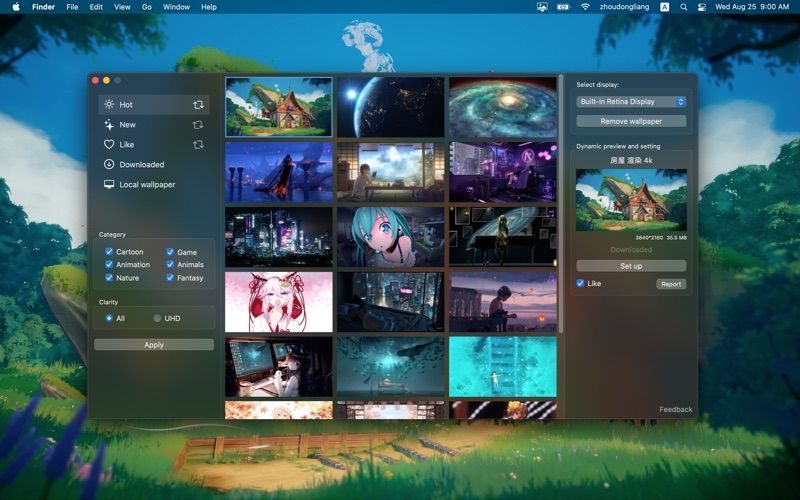The image size is (800, 500).
Task: Select the Earth from space wallpaper thumbnail
Action: click(x=391, y=107)
